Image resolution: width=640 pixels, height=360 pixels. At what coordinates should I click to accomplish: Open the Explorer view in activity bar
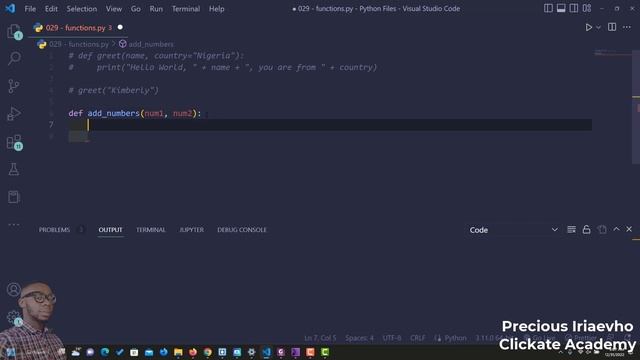tap(14, 32)
